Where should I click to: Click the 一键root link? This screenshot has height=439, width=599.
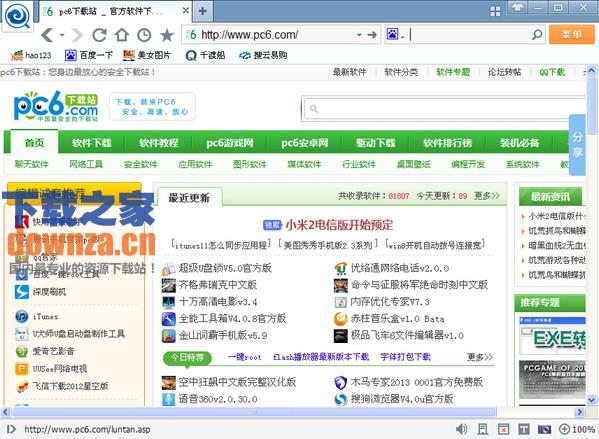pyautogui.click(x=244, y=357)
